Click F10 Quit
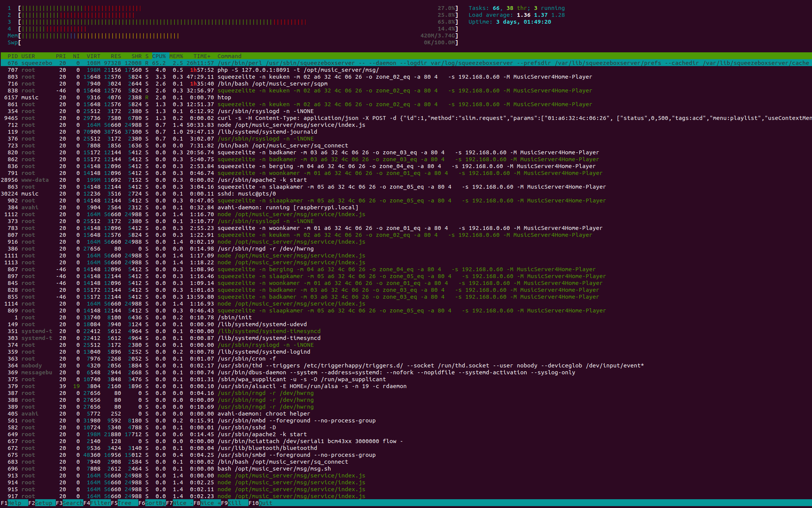 click(266, 503)
